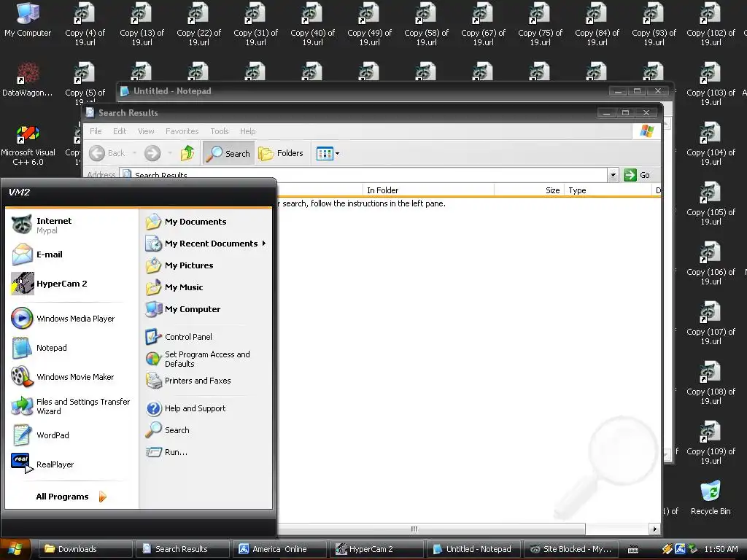Launch WordPad from Start menu

71,435
